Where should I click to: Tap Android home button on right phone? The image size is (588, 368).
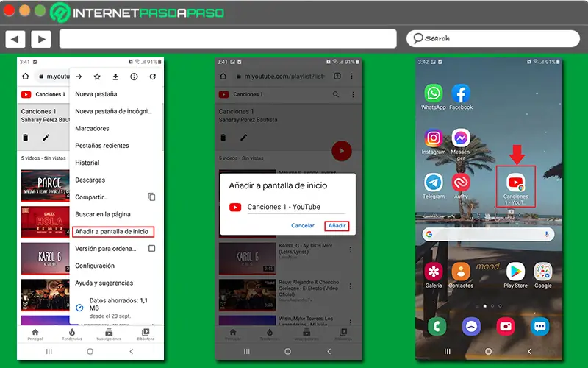(x=488, y=351)
